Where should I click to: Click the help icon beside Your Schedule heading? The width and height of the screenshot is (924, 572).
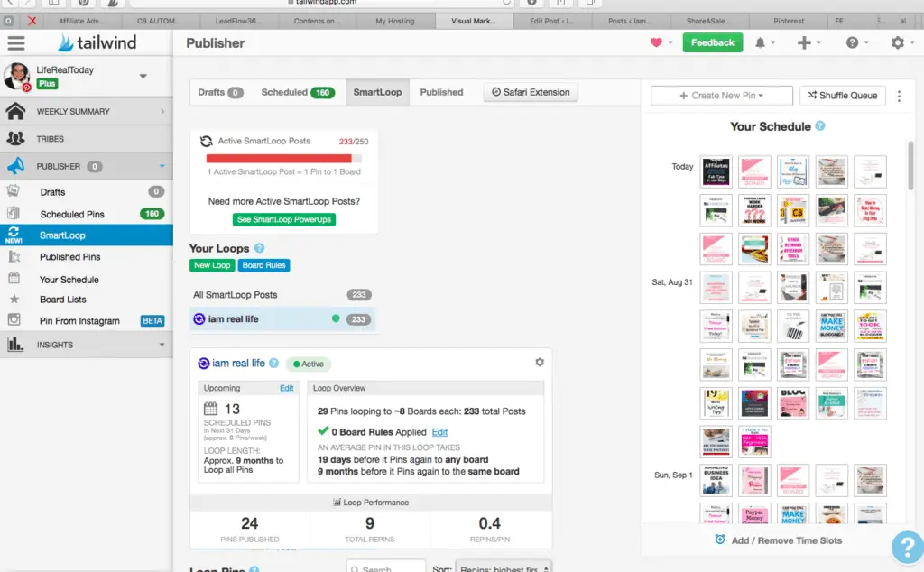click(x=819, y=126)
